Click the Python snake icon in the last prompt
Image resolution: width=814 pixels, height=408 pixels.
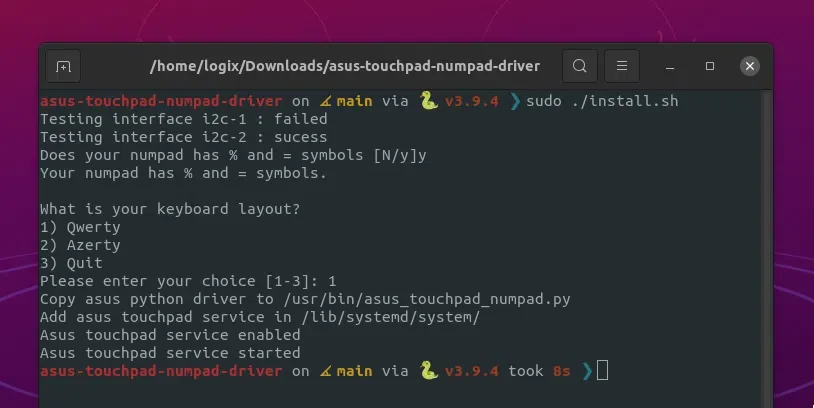(428, 371)
